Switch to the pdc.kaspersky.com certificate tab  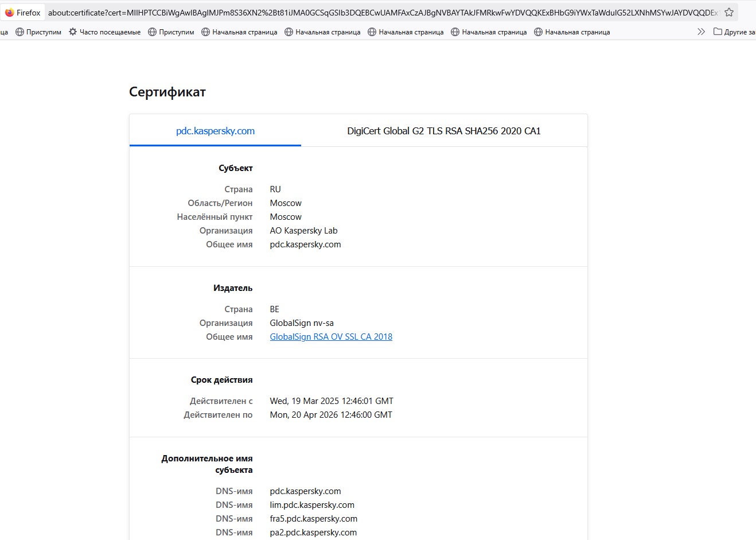pyautogui.click(x=215, y=131)
